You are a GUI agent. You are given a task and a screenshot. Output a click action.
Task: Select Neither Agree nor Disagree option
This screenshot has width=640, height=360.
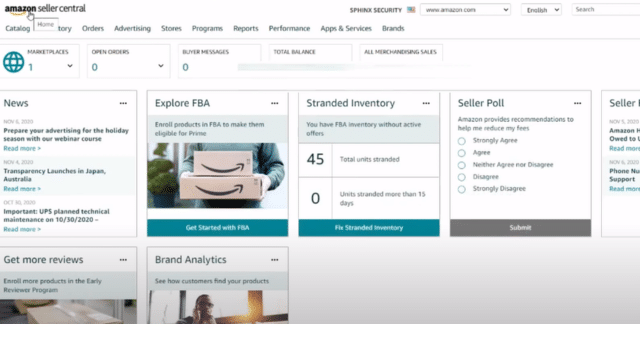pyautogui.click(x=462, y=165)
